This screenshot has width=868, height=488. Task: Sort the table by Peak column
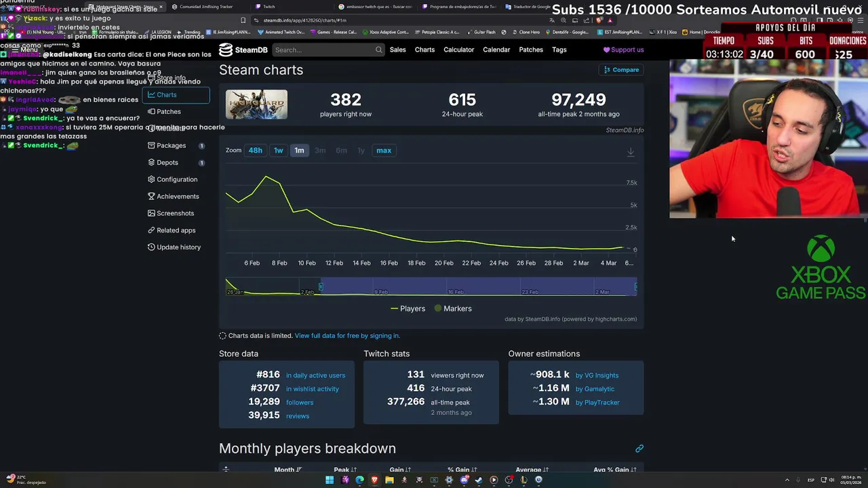coord(345,470)
